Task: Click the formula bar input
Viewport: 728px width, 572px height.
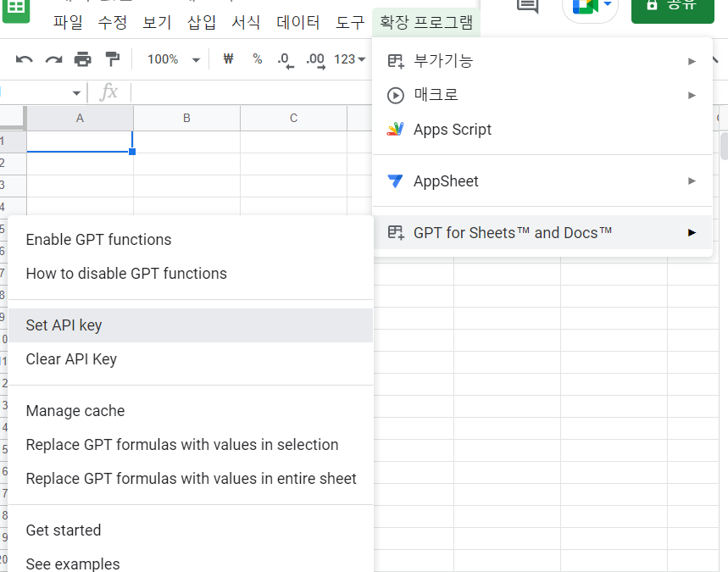Action: [253, 92]
